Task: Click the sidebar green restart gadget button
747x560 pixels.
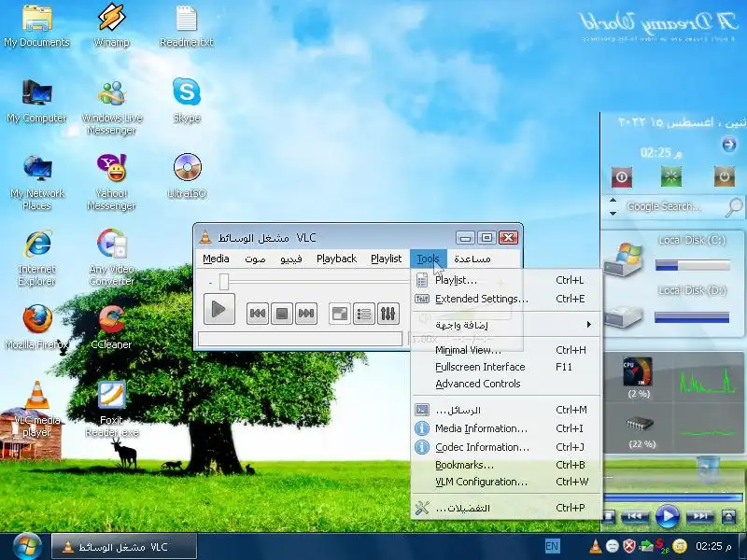Action: click(671, 176)
